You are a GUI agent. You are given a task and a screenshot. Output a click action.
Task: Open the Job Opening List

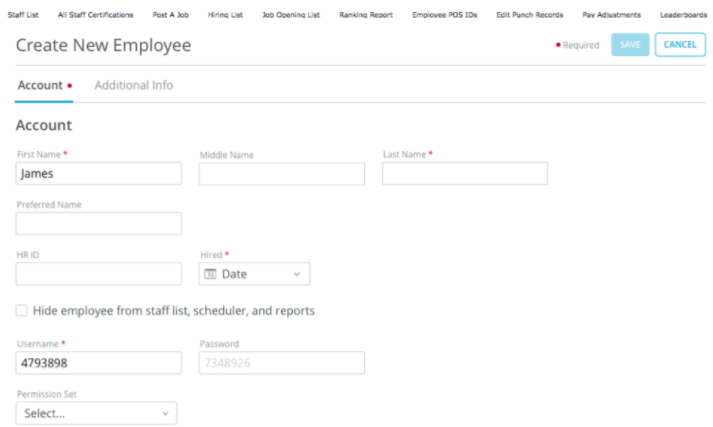click(291, 15)
